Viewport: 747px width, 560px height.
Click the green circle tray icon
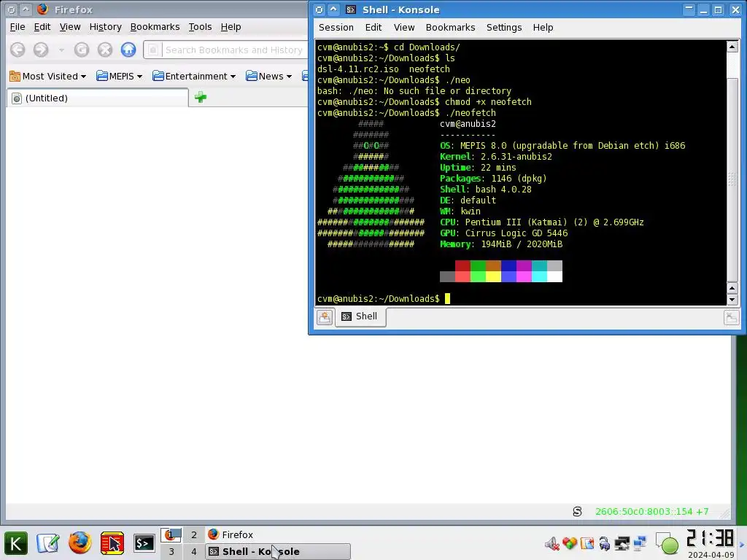click(x=668, y=544)
